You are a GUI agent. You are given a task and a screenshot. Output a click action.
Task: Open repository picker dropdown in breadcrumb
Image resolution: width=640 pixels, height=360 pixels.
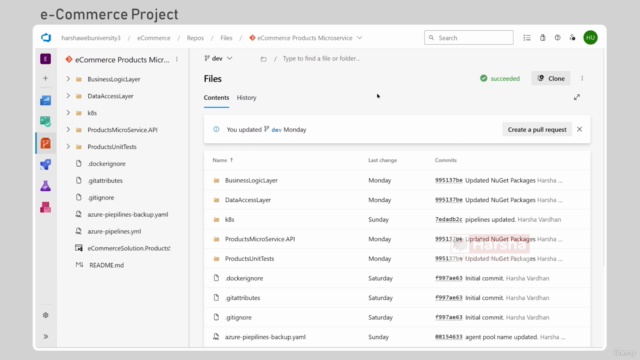tap(359, 38)
